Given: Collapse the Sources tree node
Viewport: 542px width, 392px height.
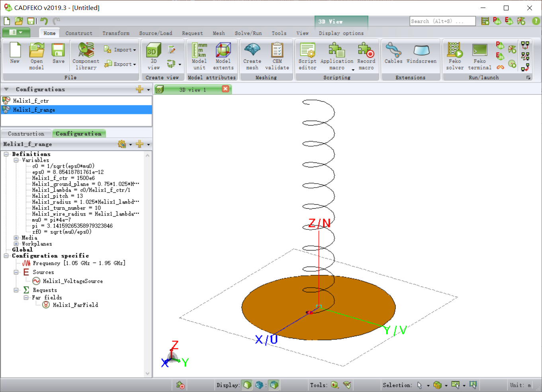Looking at the screenshot, I should click(x=16, y=272).
